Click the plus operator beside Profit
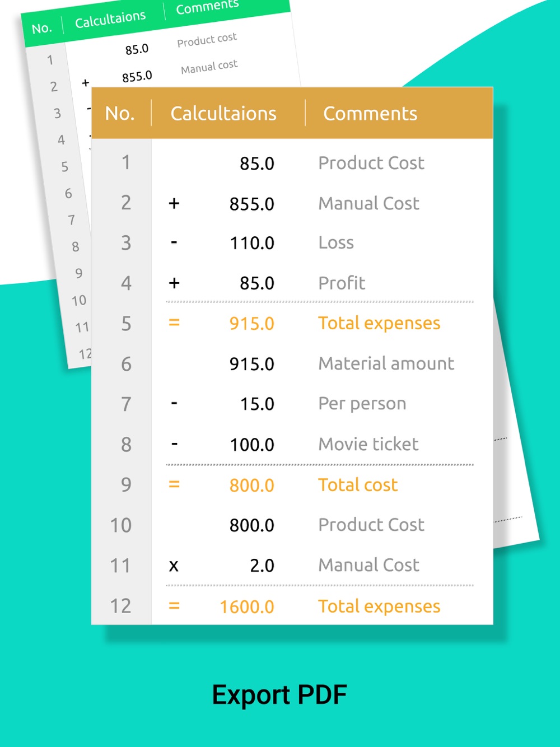Image resolution: width=560 pixels, height=747 pixels. (x=174, y=283)
